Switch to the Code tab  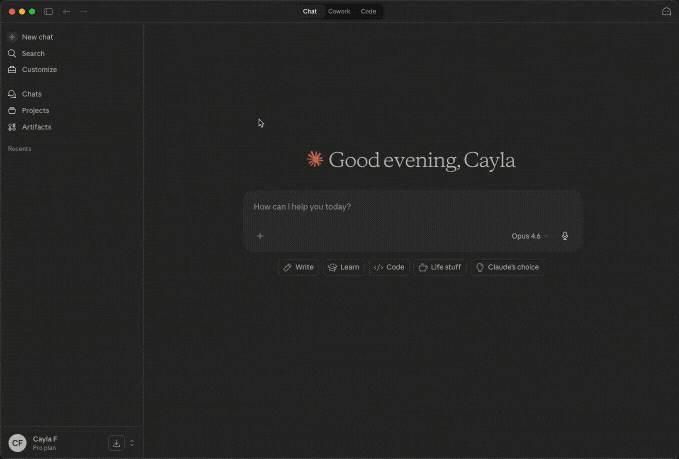coord(368,11)
